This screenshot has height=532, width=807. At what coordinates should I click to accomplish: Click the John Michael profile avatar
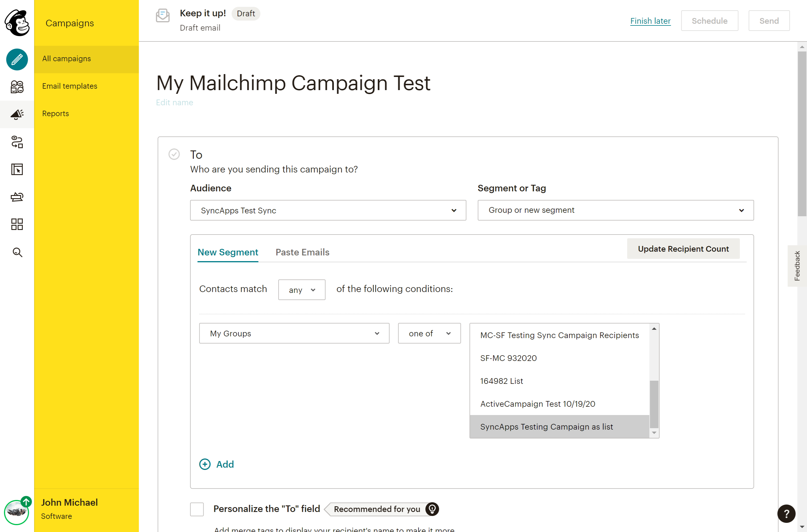(16, 512)
